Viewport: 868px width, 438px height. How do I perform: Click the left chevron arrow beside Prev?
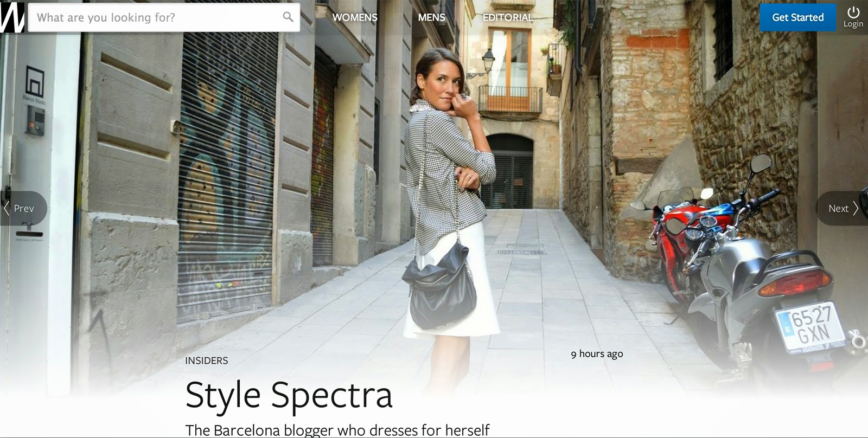(7, 208)
